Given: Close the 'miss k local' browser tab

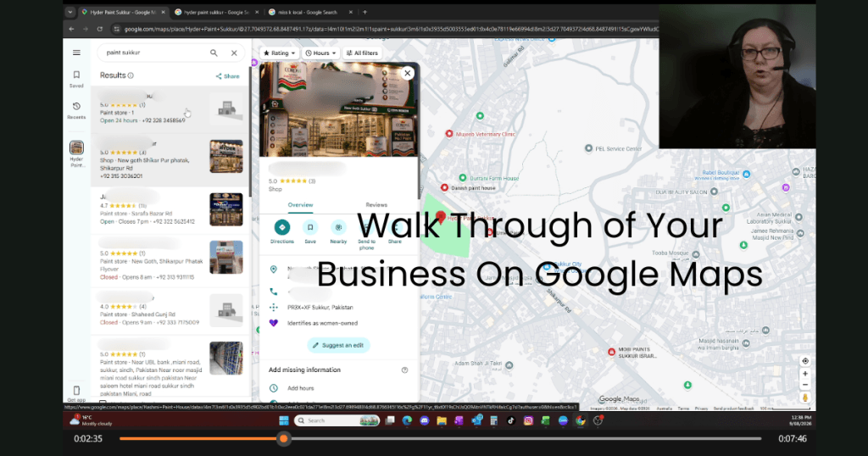Looking at the screenshot, I should coord(350,12).
